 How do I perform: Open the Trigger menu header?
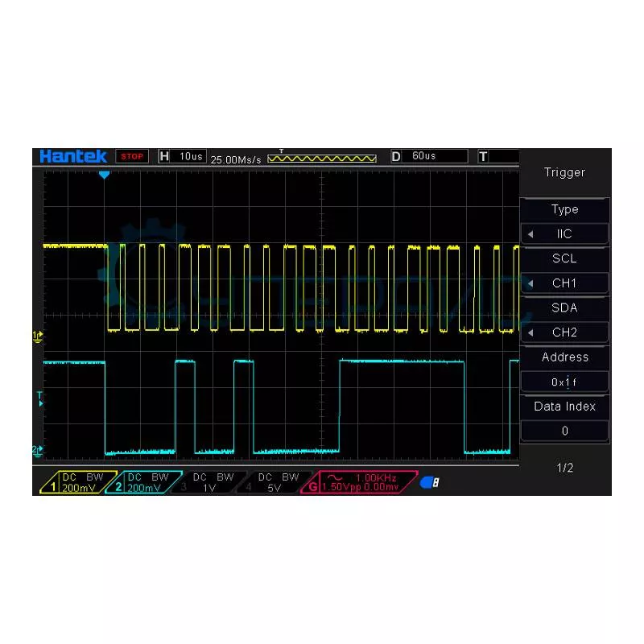tap(564, 172)
